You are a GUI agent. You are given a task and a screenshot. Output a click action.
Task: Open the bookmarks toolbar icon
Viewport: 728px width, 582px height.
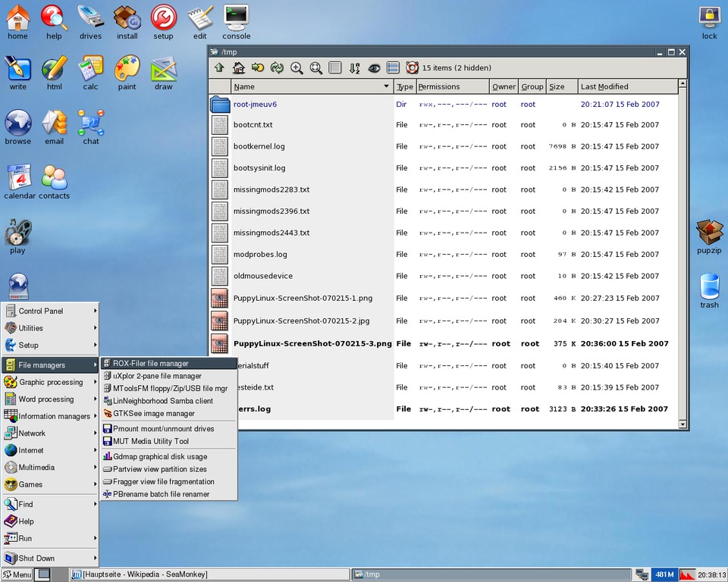pyautogui.click(x=258, y=68)
